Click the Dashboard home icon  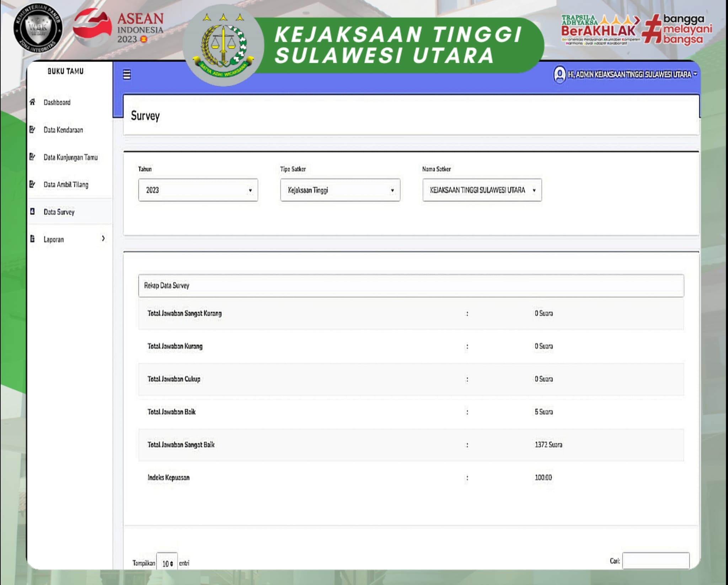[x=32, y=102]
